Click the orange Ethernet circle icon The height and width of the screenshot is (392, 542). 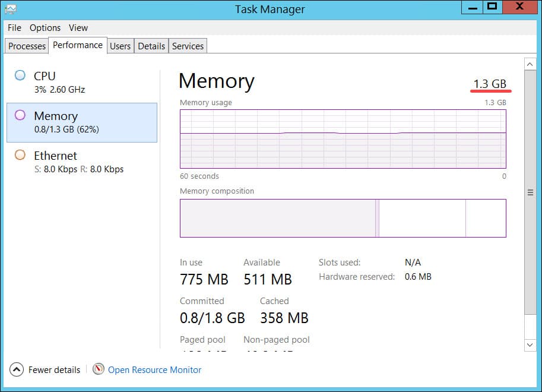click(x=20, y=155)
